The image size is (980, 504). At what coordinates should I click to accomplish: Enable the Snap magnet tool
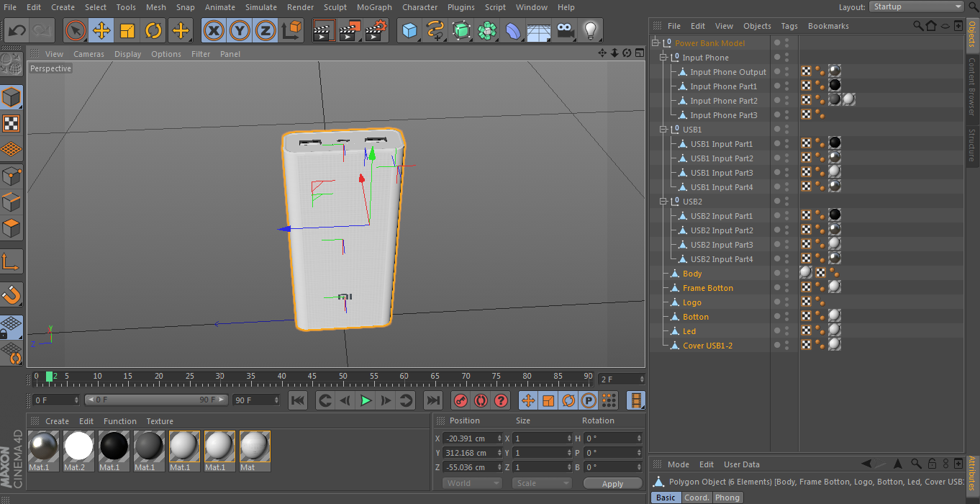[x=12, y=294]
